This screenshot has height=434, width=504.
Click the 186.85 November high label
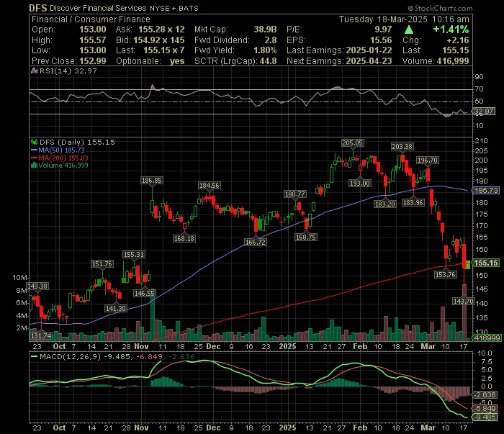coord(152,180)
